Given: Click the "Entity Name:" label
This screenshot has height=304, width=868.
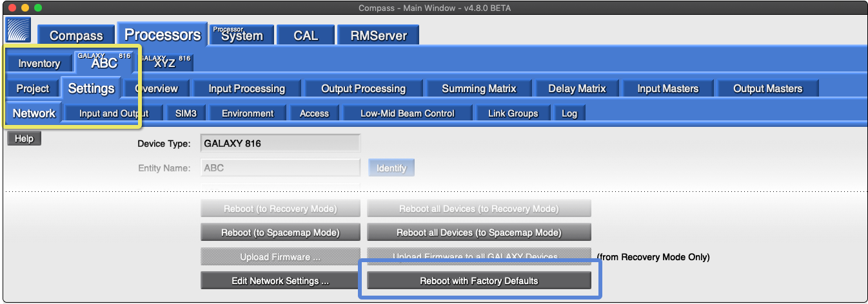Looking at the screenshot, I should [x=164, y=168].
